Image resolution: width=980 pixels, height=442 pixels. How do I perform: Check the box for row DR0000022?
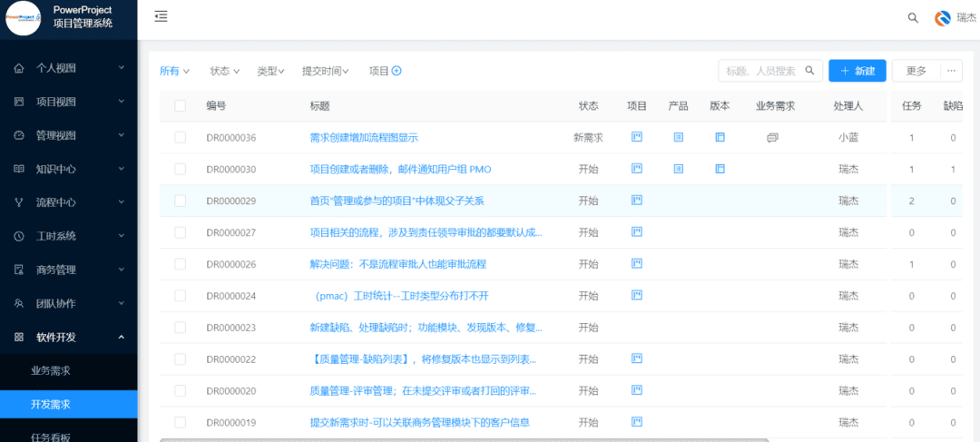pos(180,359)
